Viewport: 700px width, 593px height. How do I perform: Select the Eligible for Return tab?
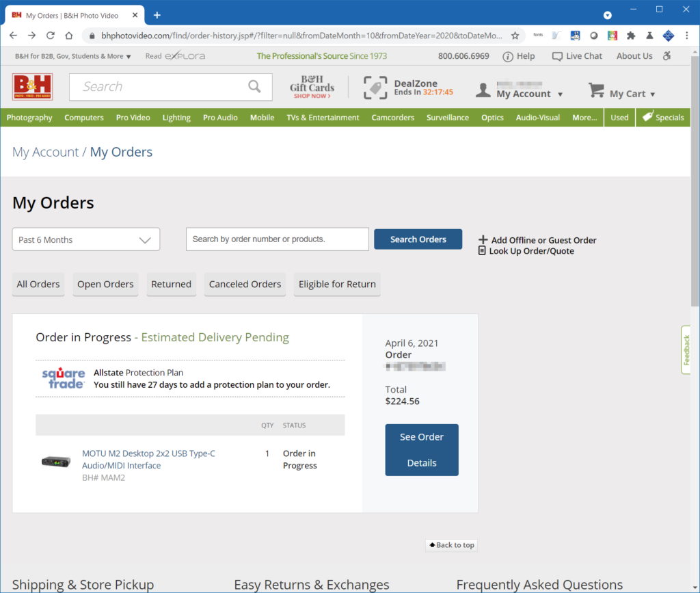(337, 284)
